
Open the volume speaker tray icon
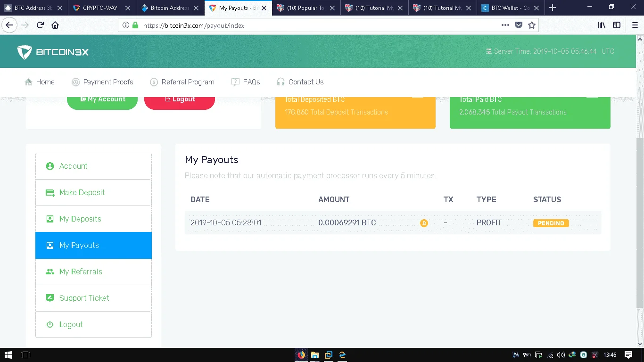(561, 355)
